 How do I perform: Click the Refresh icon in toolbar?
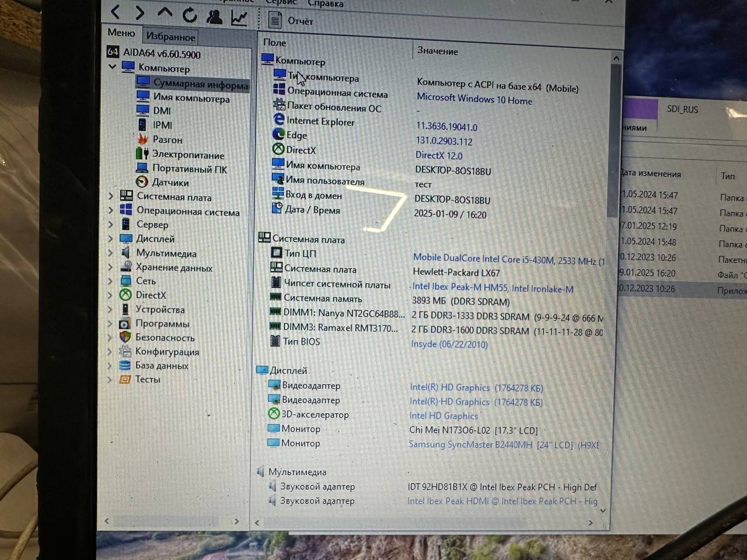[x=190, y=15]
